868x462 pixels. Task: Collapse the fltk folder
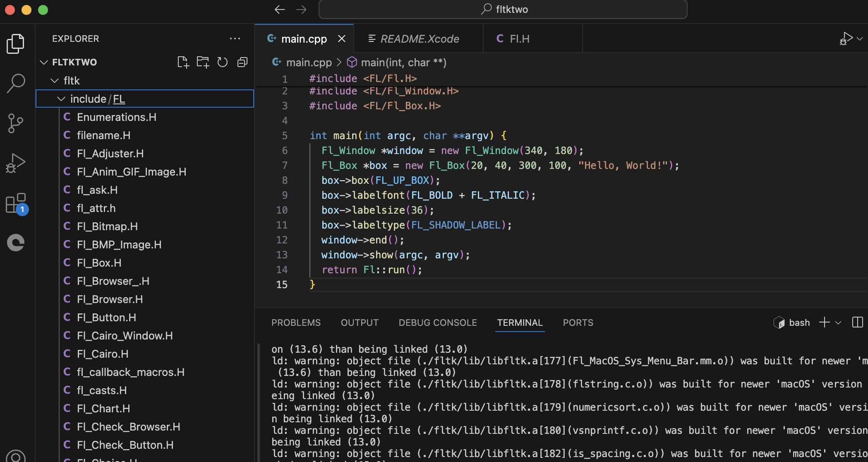[x=54, y=80]
